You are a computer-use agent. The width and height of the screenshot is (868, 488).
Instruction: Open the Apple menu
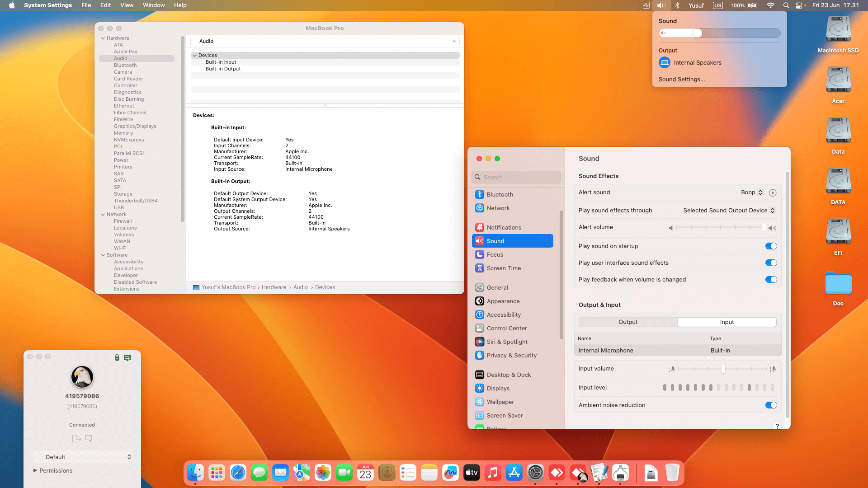(x=12, y=5)
